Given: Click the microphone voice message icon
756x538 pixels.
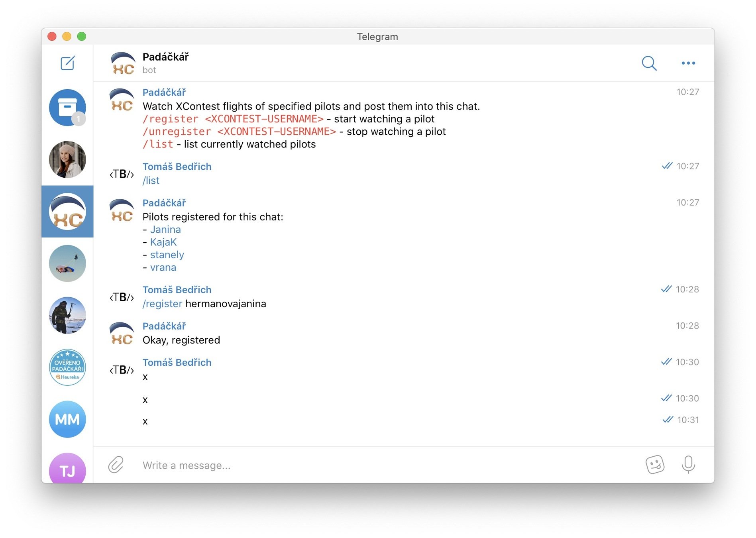Looking at the screenshot, I should pyautogui.click(x=688, y=465).
